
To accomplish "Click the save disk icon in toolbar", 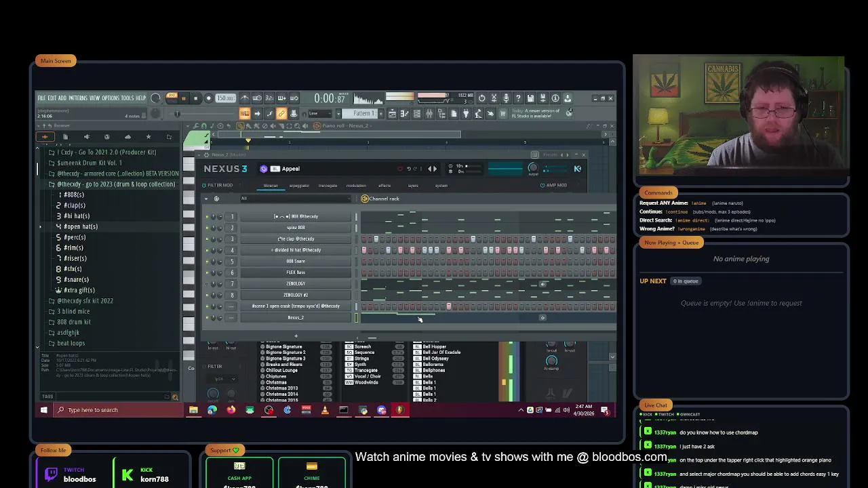I will (530, 98).
